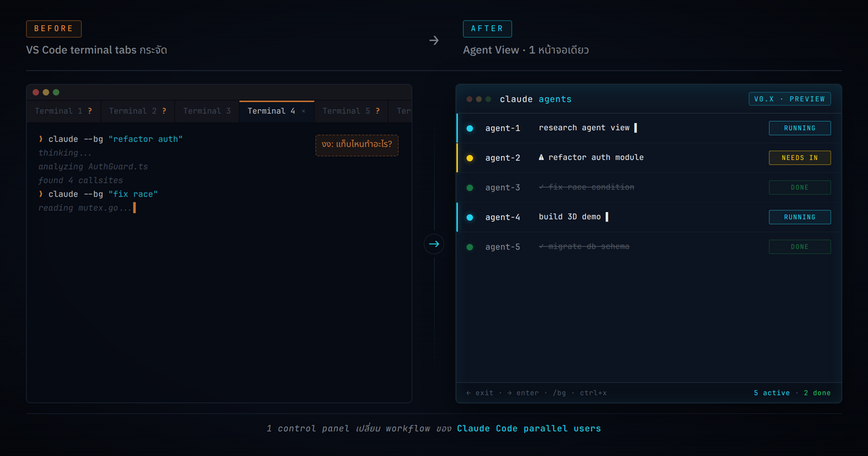Screen dimensions: 868x456
Task: Click the struck-through "fix race condition" task
Action: 587,187
